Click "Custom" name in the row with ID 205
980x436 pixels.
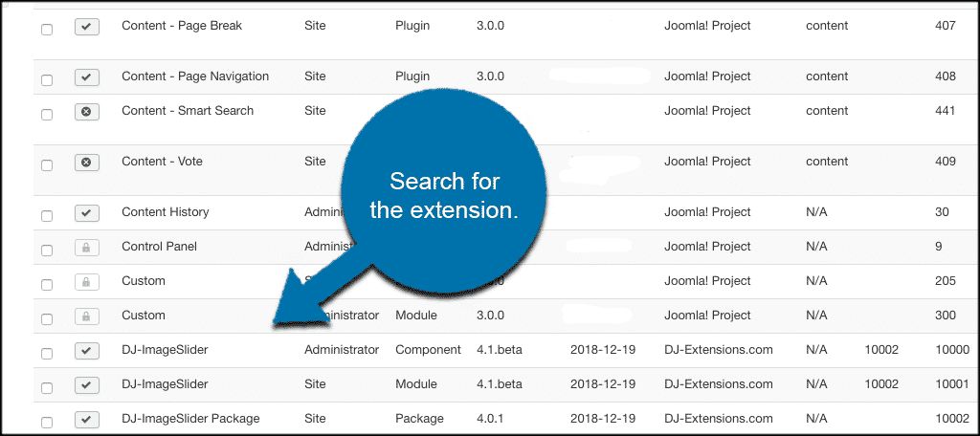click(144, 280)
